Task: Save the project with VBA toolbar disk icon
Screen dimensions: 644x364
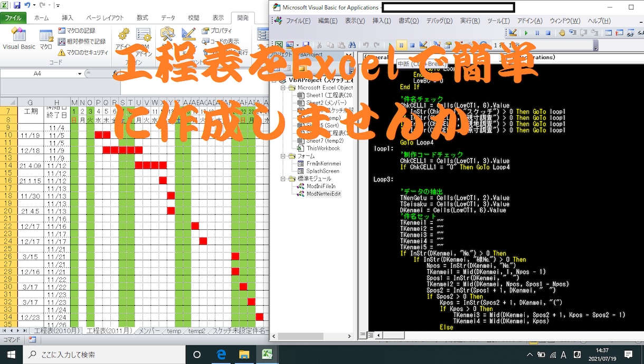Action: click(x=306, y=45)
